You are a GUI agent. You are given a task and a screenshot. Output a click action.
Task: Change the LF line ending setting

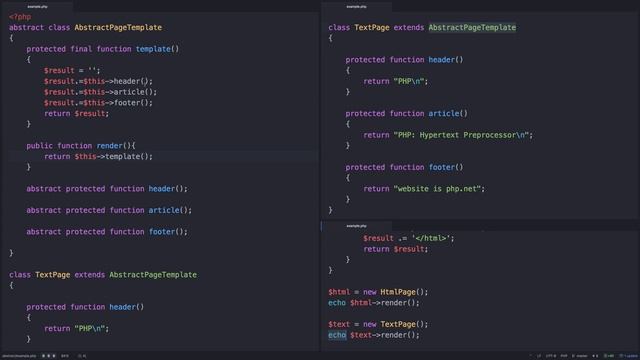(539, 356)
